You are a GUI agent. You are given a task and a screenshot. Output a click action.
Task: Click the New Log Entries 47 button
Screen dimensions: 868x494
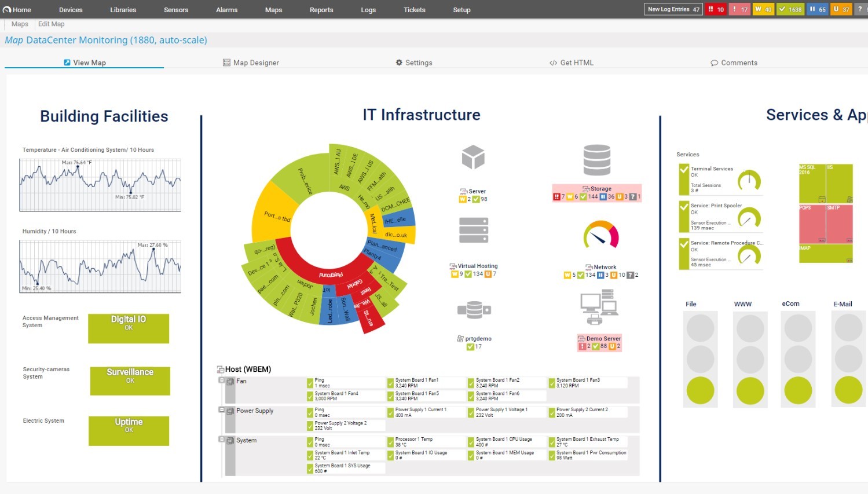point(673,9)
